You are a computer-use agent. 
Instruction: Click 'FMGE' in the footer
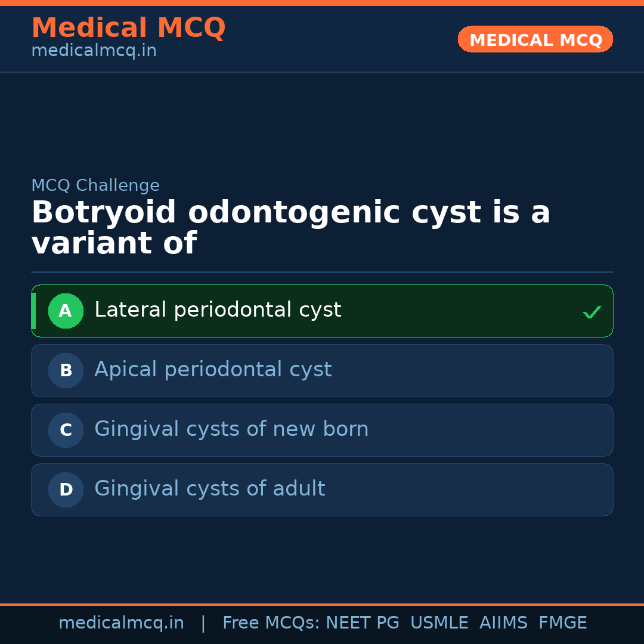pos(562,623)
